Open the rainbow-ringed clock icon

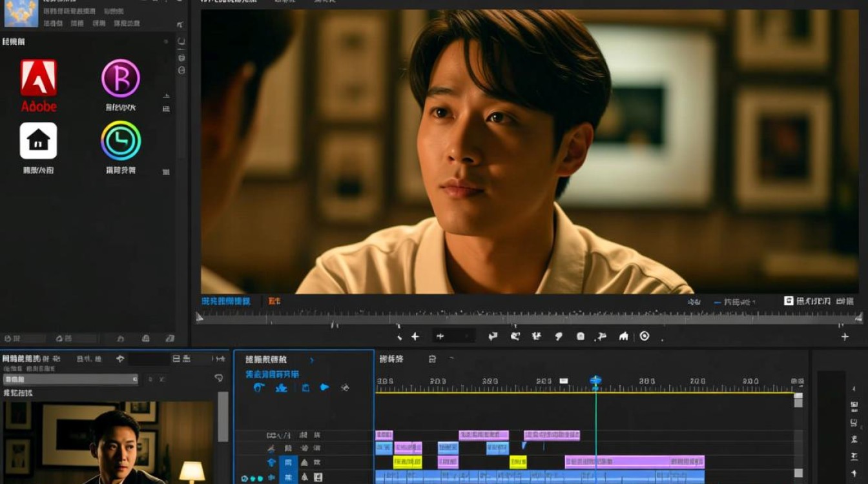(121, 141)
